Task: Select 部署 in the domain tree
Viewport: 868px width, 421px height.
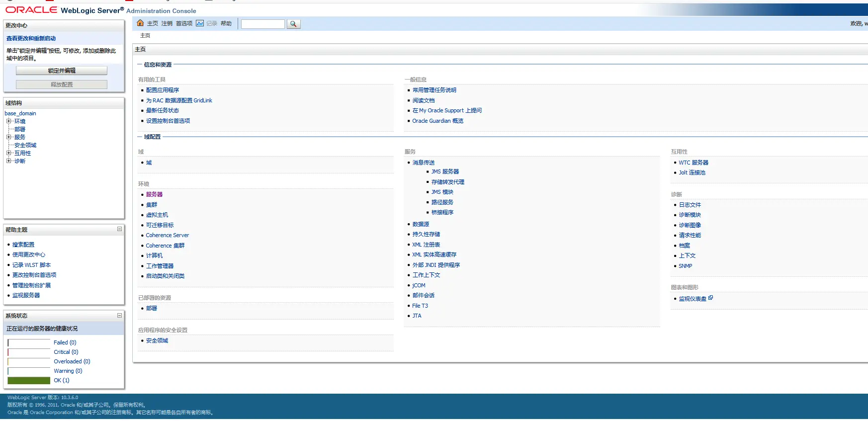Action: pos(20,129)
